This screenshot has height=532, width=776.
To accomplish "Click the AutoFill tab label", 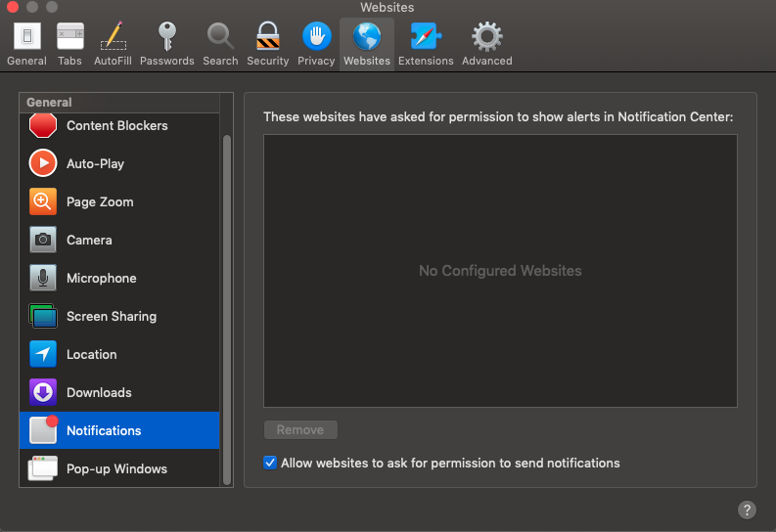I will [x=113, y=61].
